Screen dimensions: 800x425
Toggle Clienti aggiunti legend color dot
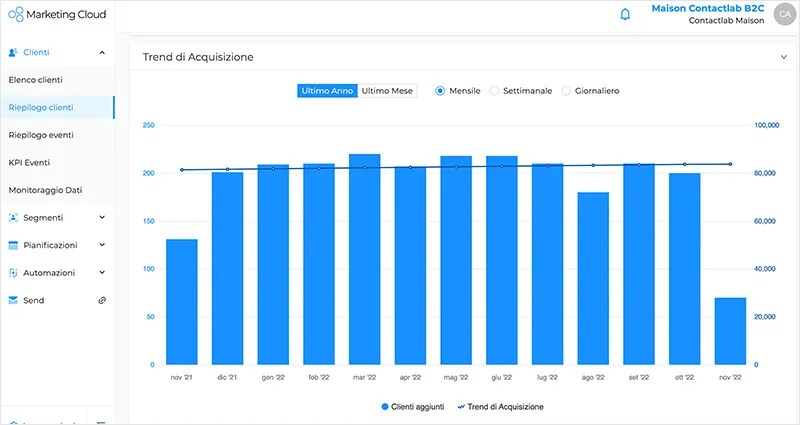[385, 407]
